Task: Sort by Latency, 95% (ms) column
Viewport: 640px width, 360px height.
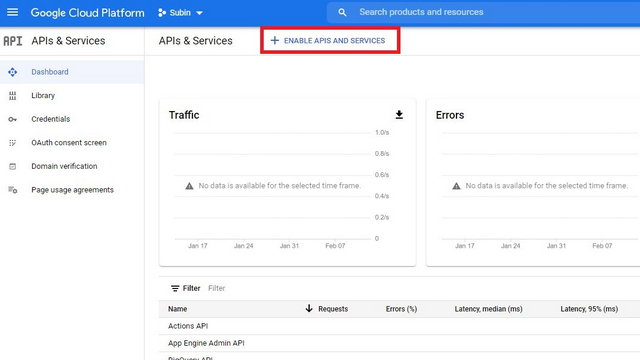Action: click(x=589, y=309)
